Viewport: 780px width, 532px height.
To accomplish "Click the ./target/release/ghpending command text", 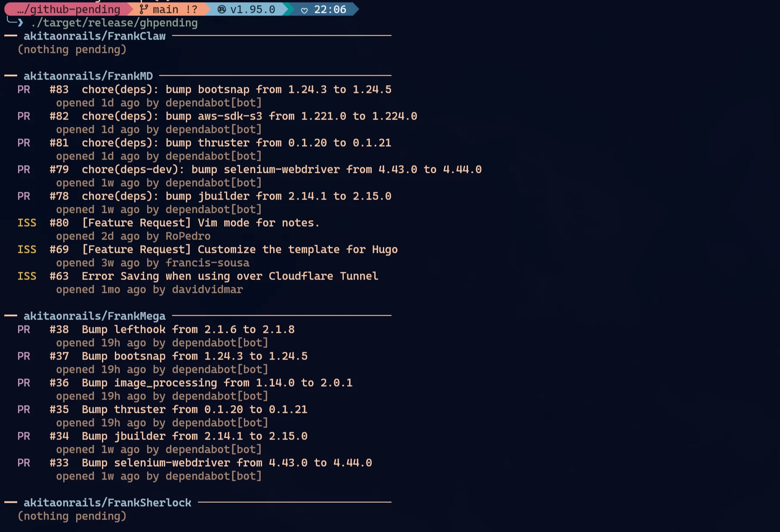I will coord(114,23).
